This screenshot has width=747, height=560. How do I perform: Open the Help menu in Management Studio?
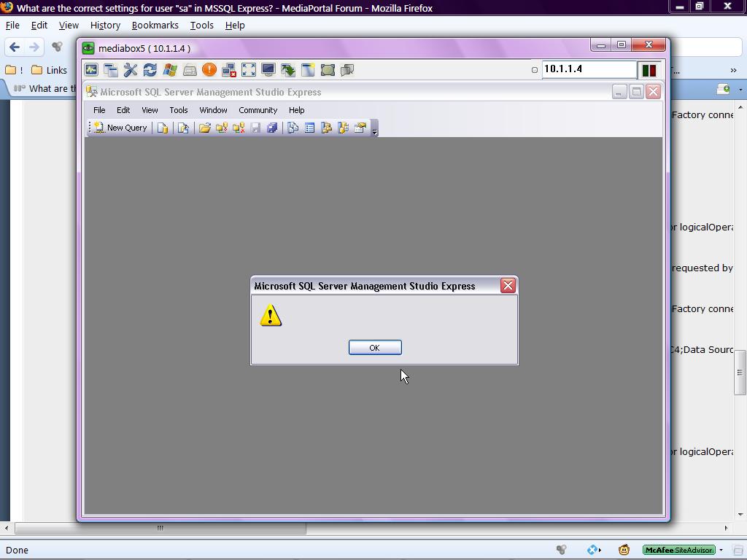click(x=296, y=110)
